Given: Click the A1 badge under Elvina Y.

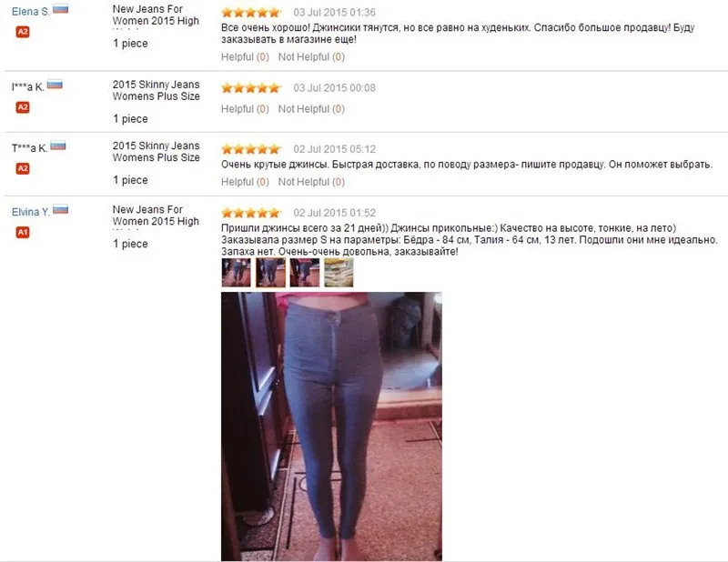Looking at the screenshot, I should (23, 233).
